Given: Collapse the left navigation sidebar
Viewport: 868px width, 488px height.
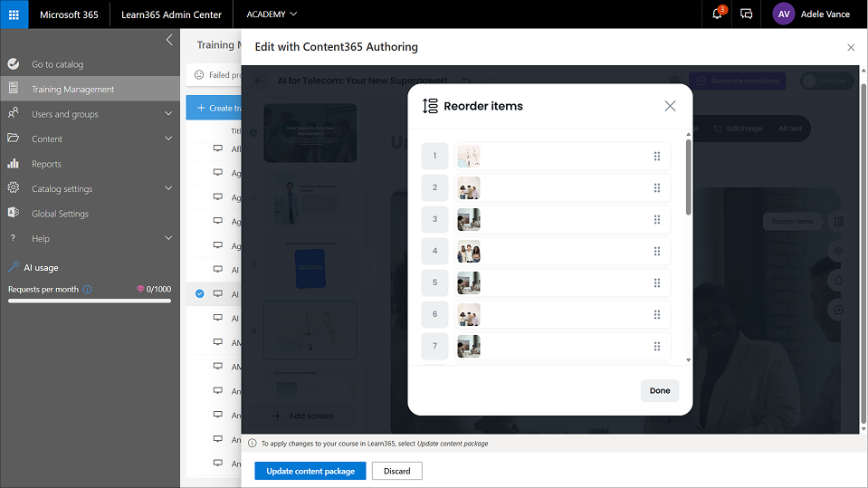Looking at the screenshot, I should tap(169, 40).
